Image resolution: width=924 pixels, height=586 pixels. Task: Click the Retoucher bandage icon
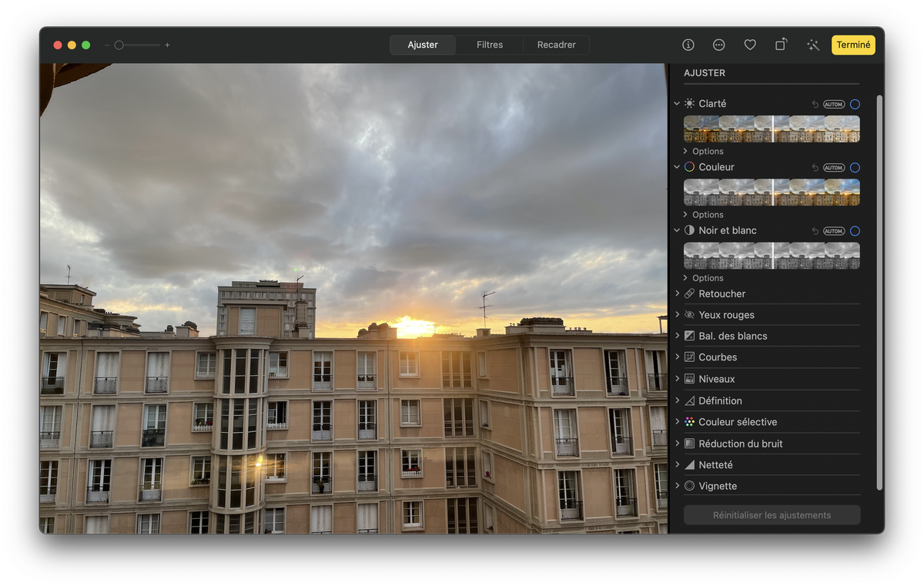689,293
